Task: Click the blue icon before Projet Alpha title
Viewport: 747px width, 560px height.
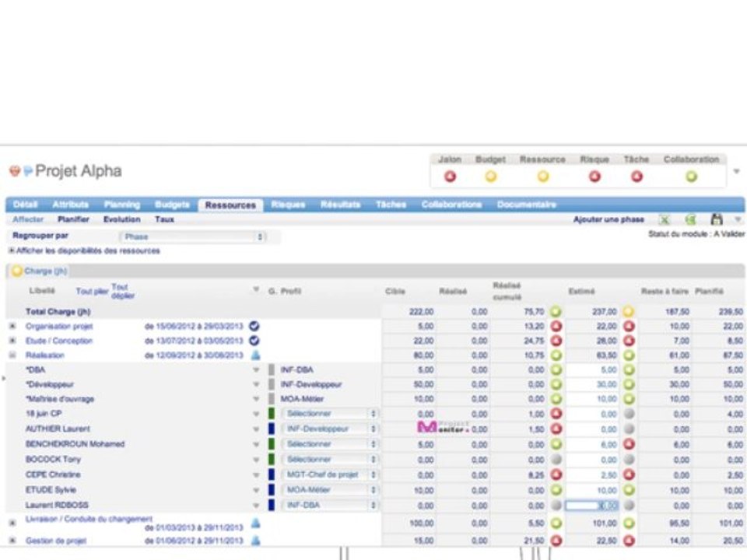Action: (x=28, y=170)
